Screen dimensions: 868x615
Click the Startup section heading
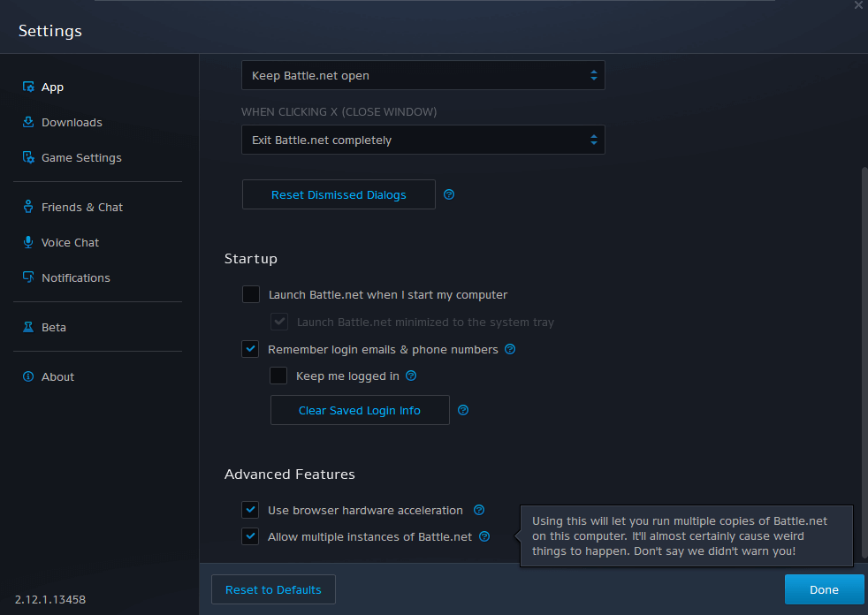pos(251,259)
